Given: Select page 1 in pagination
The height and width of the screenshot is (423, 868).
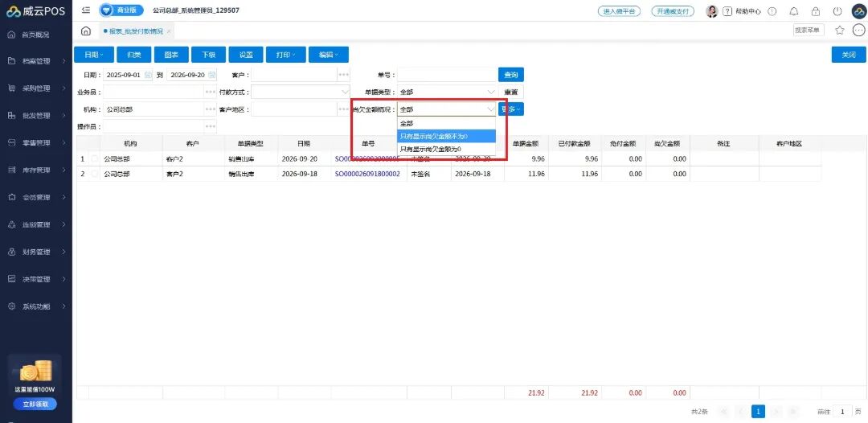Looking at the screenshot, I should [758, 412].
